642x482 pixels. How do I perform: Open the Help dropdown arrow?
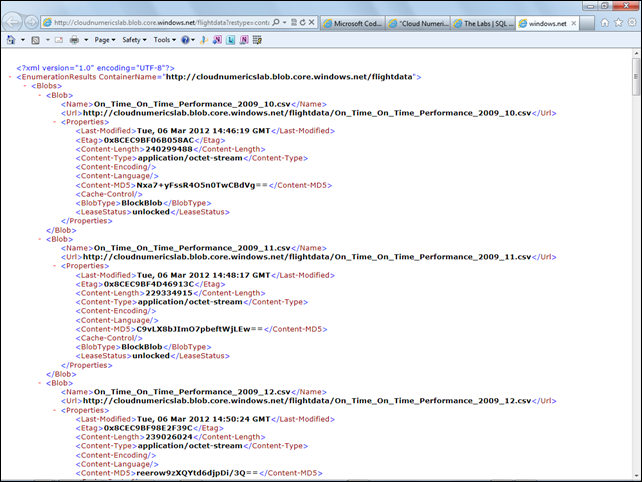[x=193, y=40]
